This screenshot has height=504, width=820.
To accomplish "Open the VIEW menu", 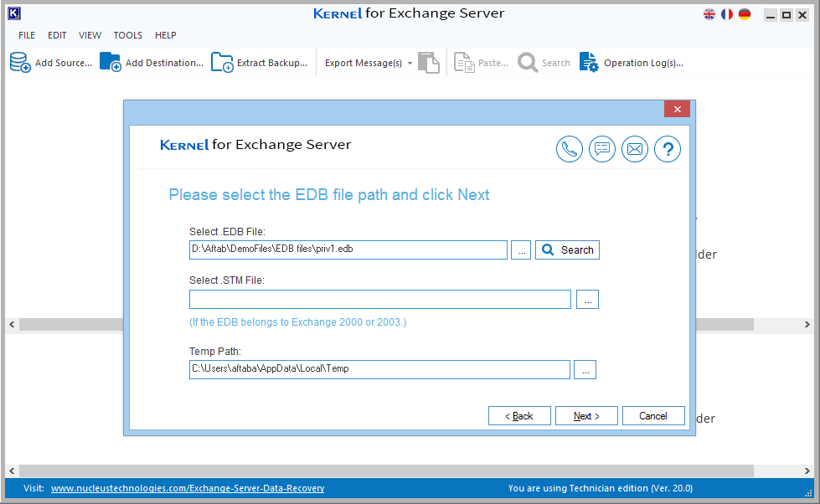I will 90,35.
